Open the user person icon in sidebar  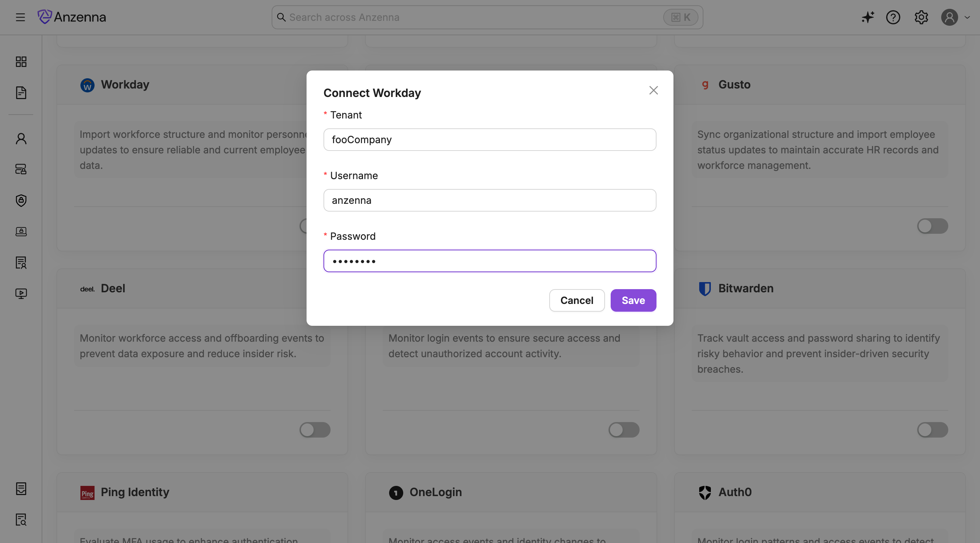[21, 139]
